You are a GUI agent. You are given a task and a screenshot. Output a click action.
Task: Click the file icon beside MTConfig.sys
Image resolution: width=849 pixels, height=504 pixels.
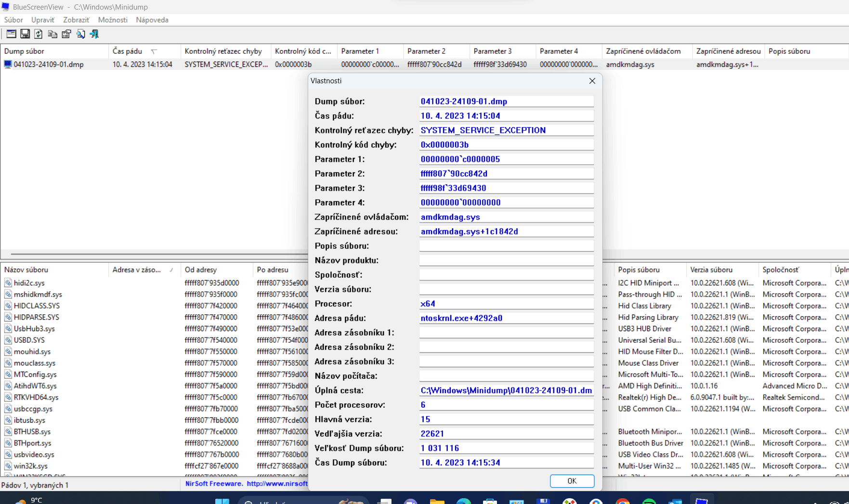coord(8,375)
